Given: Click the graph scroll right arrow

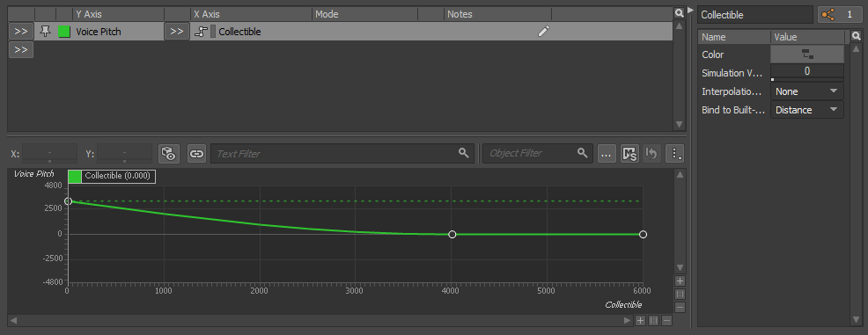Looking at the screenshot, I should point(627,320).
